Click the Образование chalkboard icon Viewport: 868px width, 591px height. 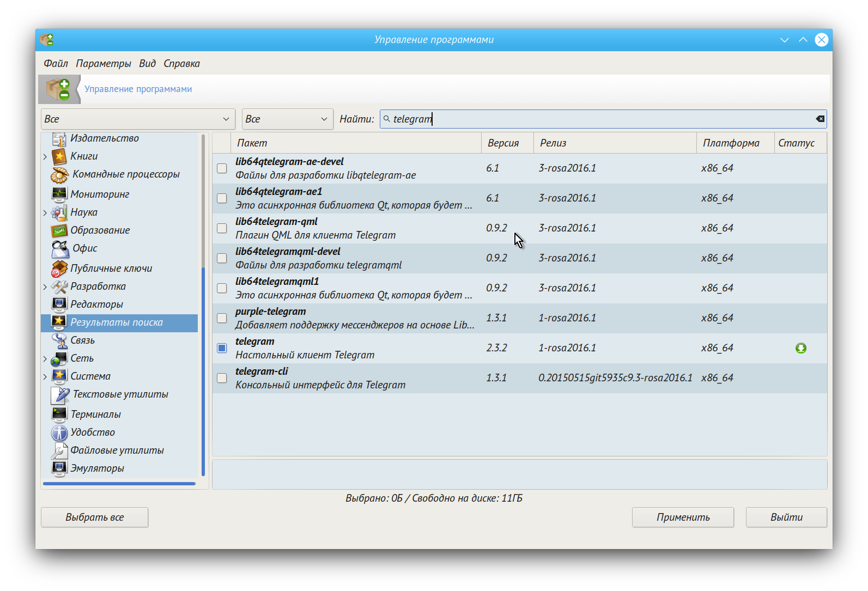click(59, 230)
